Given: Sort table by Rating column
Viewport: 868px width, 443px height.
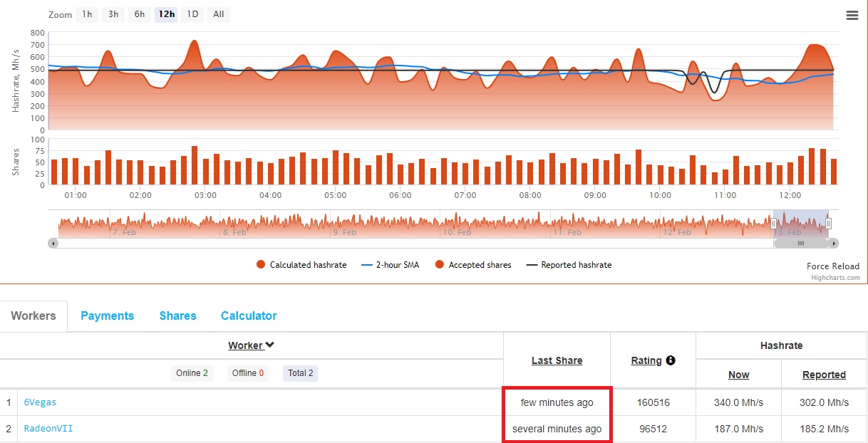Looking at the screenshot, I should click(646, 360).
